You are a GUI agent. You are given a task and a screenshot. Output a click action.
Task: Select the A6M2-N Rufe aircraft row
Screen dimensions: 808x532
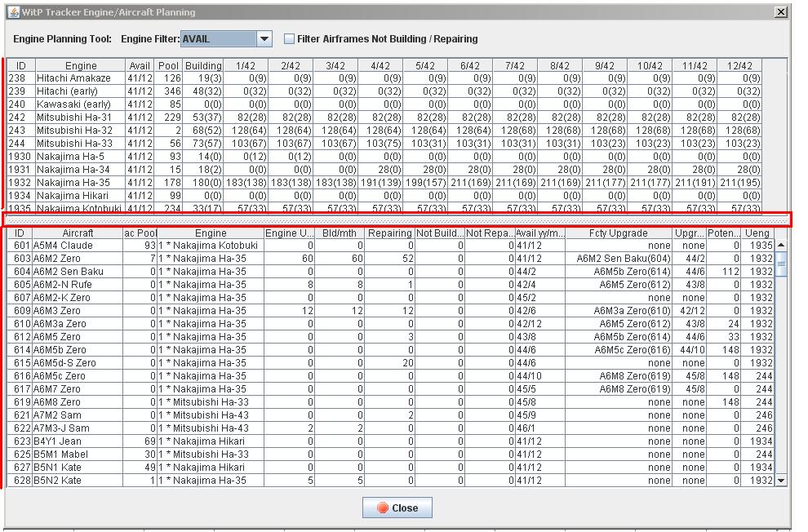(x=391, y=285)
